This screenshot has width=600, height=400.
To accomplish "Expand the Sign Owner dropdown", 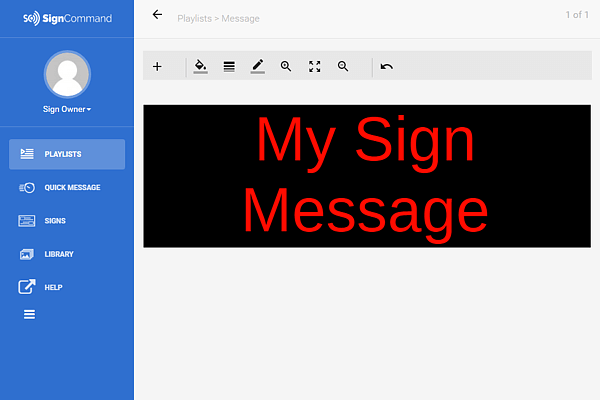I will 67,109.
